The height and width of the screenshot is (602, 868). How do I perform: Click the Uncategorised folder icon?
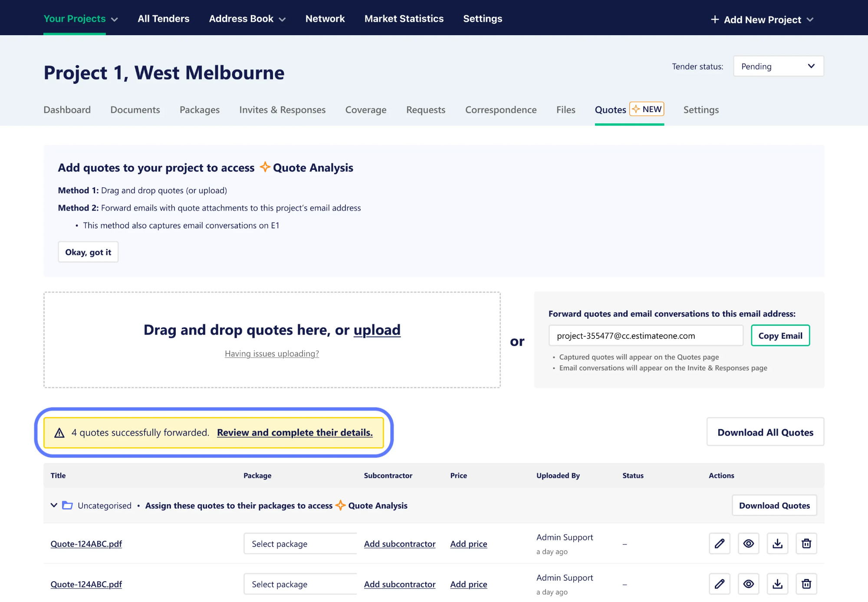tap(67, 505)
